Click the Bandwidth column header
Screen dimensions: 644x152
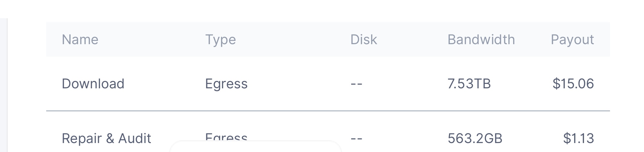(481, 40)
